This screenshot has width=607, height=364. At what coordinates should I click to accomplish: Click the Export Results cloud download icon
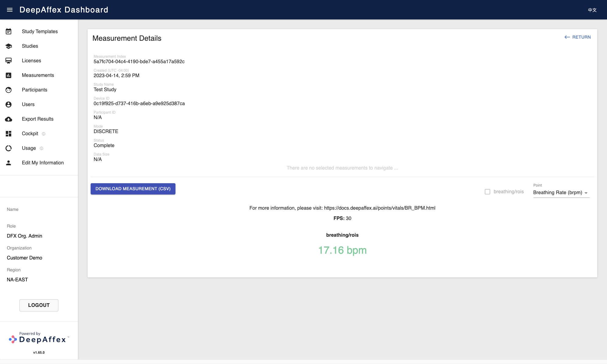point(9,119)
